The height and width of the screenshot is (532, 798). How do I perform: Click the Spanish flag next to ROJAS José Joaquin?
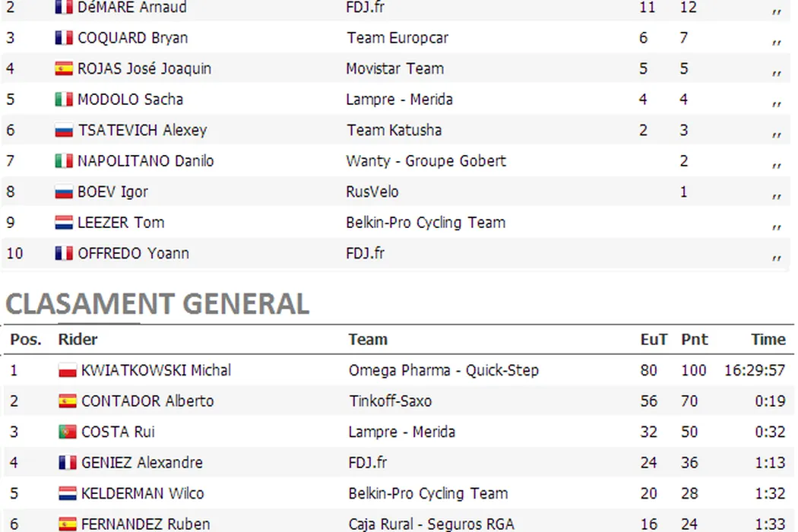pyautogui.click(x=65, y=68)
